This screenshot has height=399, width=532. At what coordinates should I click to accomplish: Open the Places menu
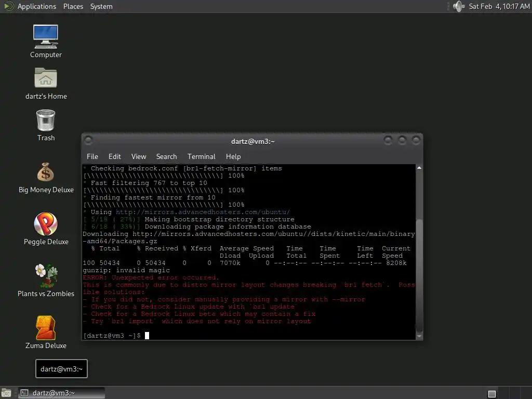coord(73,6)
